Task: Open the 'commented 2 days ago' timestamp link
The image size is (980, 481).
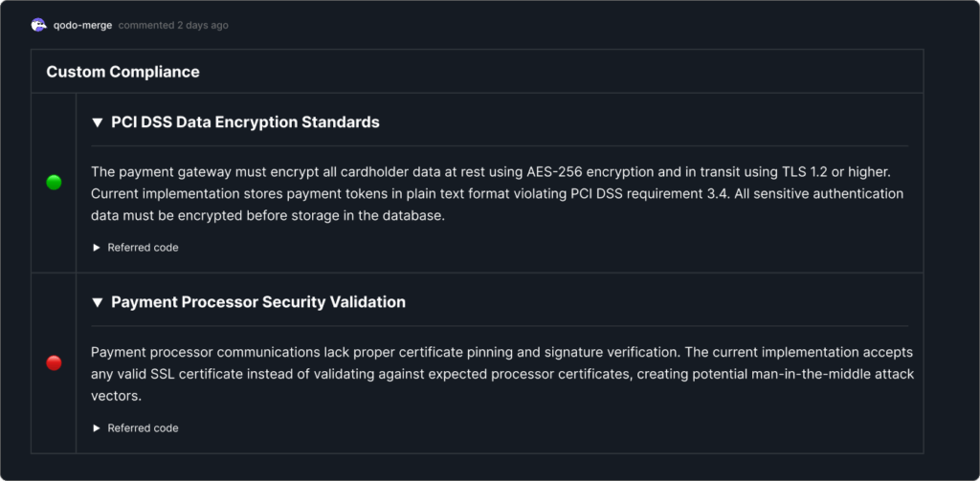Action: [173, 26]
